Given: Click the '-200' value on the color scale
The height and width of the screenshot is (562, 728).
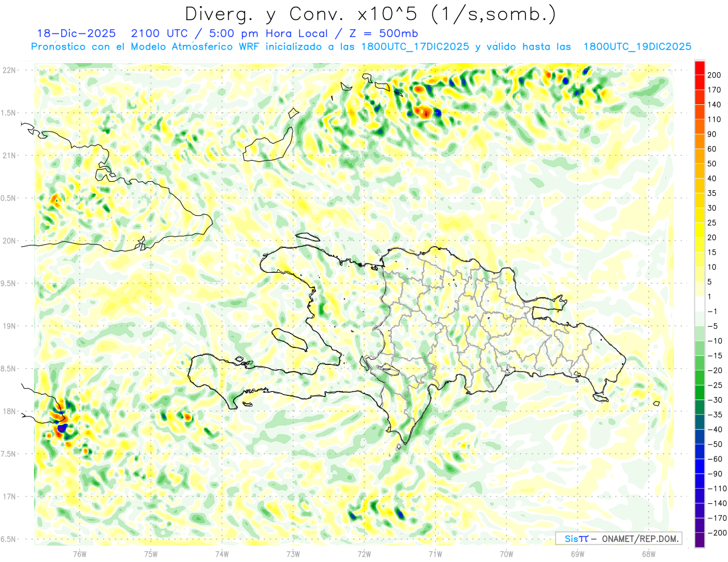Looking at the screenshot, I should 717,533.
